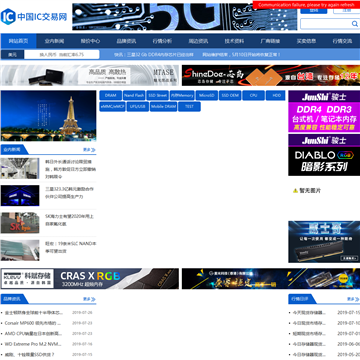
Task: Open the JunShi DIABLO 暗影系列 ad
Action: pyautogui.click(x=324, y=155)
